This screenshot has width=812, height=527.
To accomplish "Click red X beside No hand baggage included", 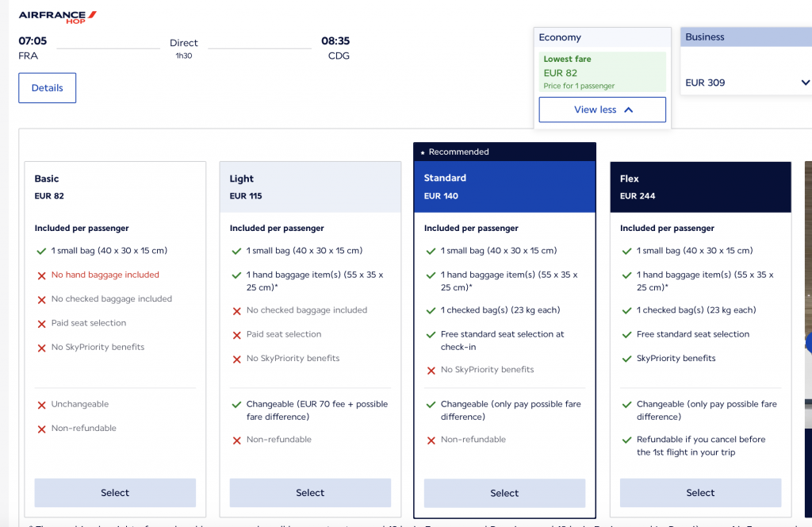I will click(41, 275).
